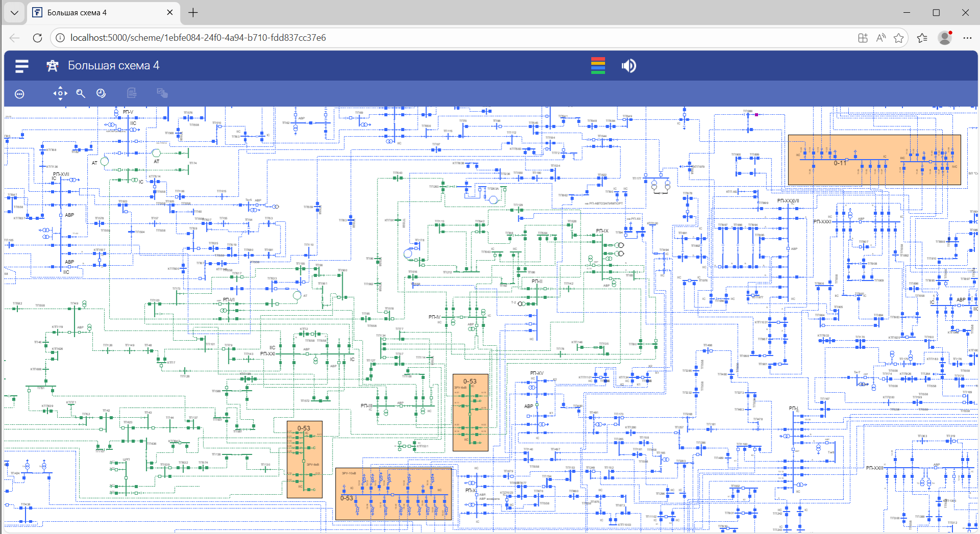Click the checkbox-hand selection tool icon
980x534 pixels.
[162, 93]
